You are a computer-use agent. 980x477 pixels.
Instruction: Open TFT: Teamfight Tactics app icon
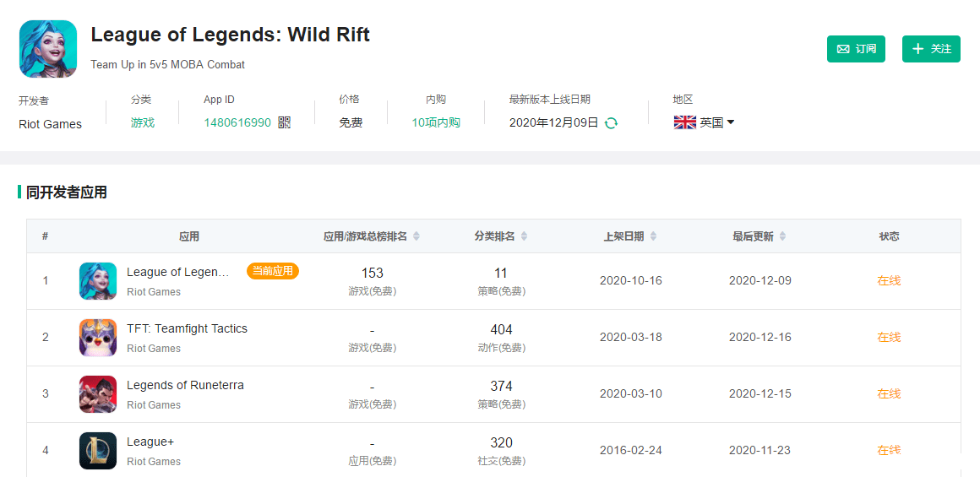[98, 337]
